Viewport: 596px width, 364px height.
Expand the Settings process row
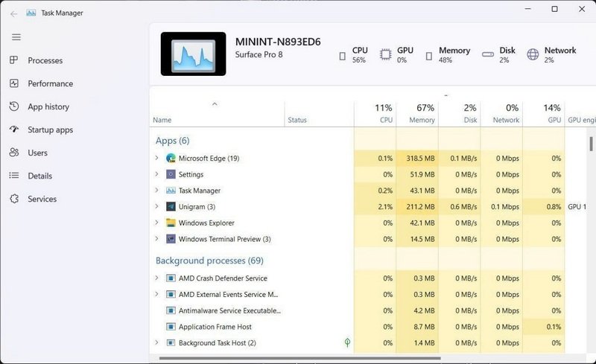pyautogui.click(x=156, y=174)
